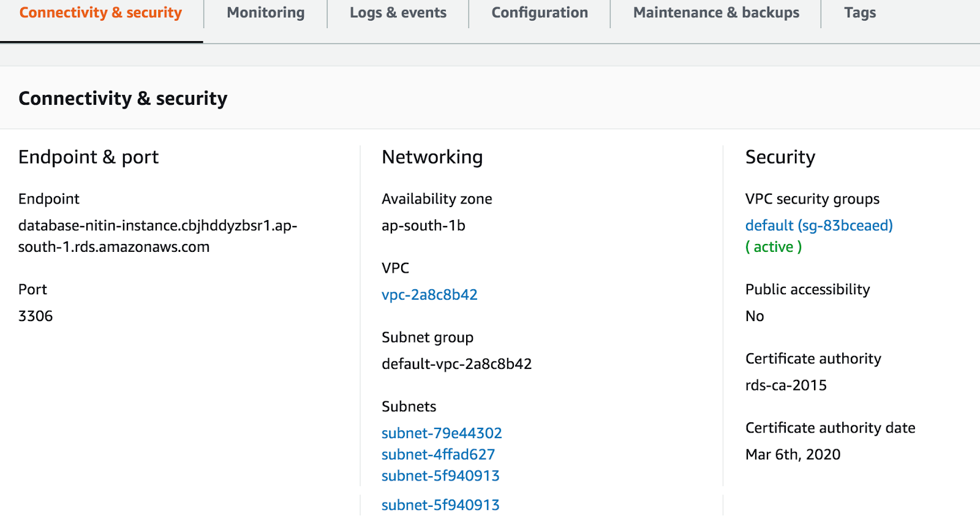Follow the vpc-2a8c8b42 VPC link
The width and height of the screenshot is (980, 524).
coord(429,295)
